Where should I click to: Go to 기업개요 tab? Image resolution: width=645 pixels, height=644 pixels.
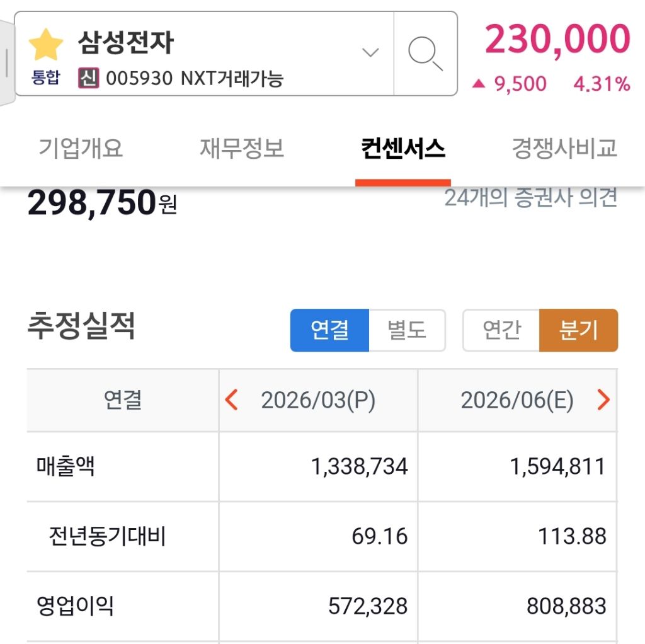coord(81,148)
